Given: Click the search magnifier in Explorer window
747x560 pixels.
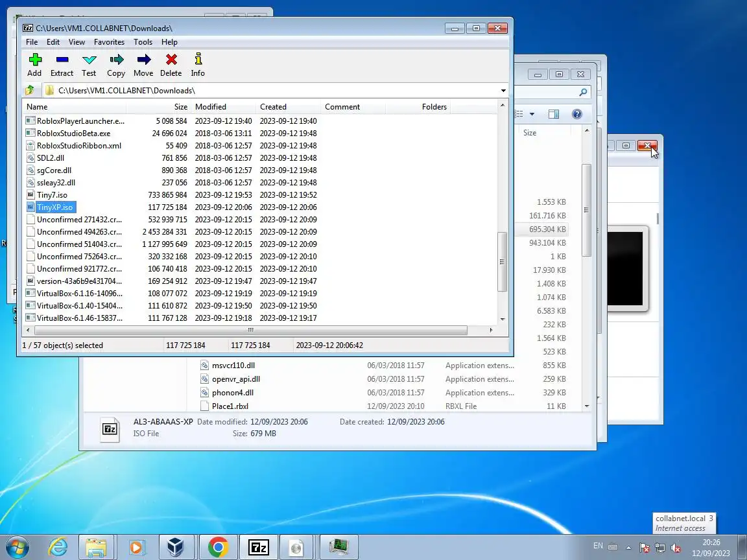Looking at the screenshot, I should point(583,92).
